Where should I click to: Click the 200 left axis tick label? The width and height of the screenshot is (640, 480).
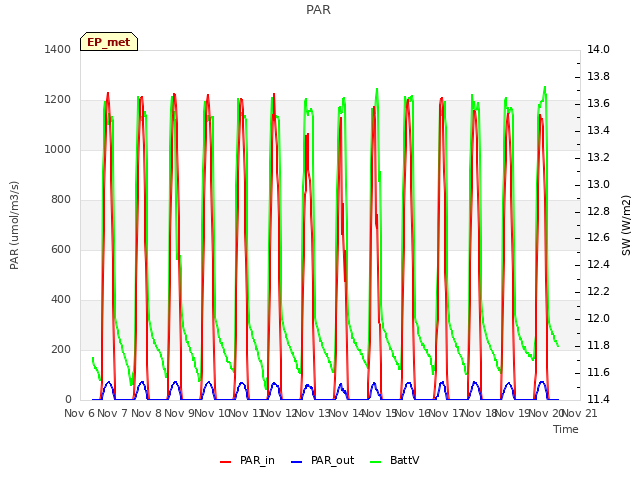pyautogui.click(x=61, y=349)
